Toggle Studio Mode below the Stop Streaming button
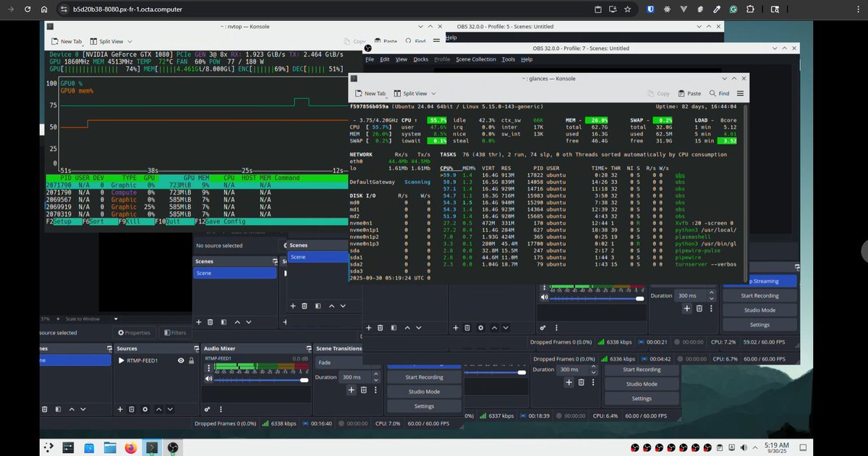Viewport: 868px width, 456px height. click(x=759, y=310)
